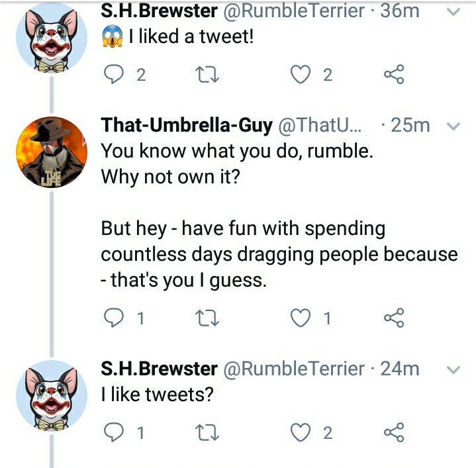
Task: Open options chevron on the 36m tweet
Action: (454, 12)
